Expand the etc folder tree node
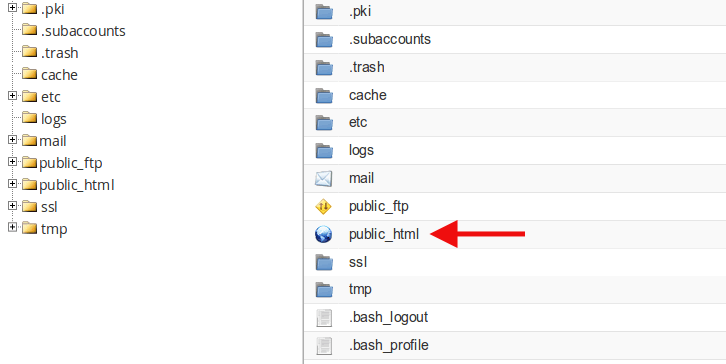 pos(13,96)
